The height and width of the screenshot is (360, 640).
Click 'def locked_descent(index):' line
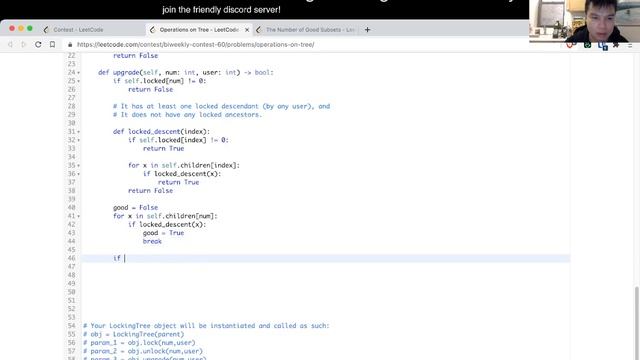(161, 131)
